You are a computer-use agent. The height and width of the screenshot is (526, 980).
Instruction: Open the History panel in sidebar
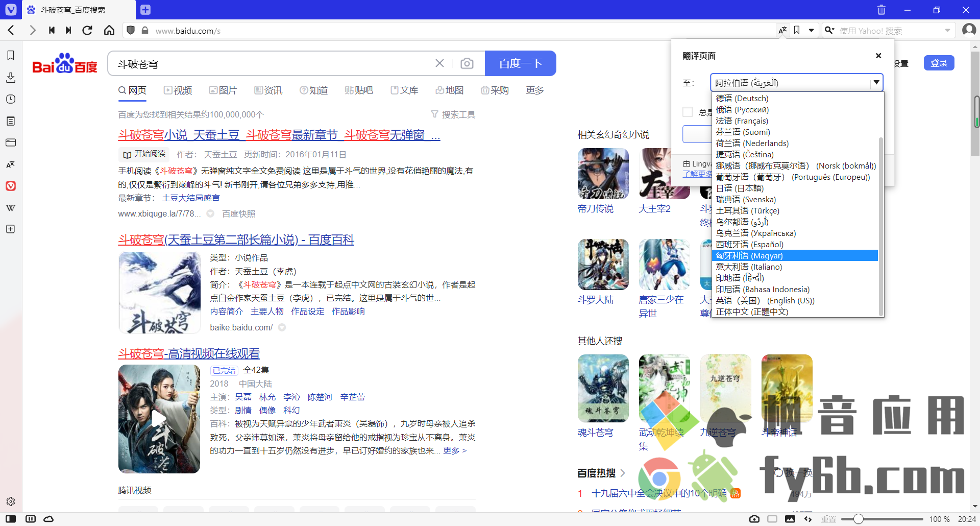[x=11, y=99]
